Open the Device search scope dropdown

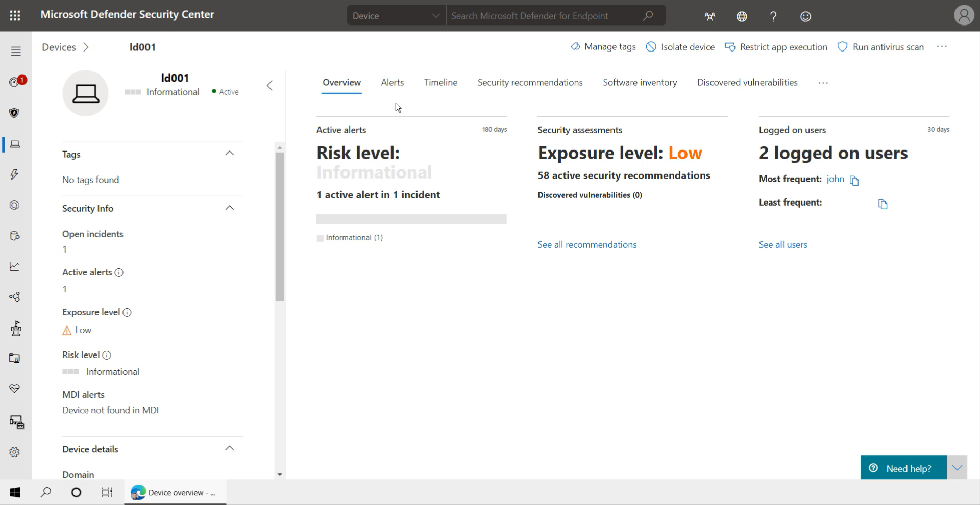click(396, 16)
